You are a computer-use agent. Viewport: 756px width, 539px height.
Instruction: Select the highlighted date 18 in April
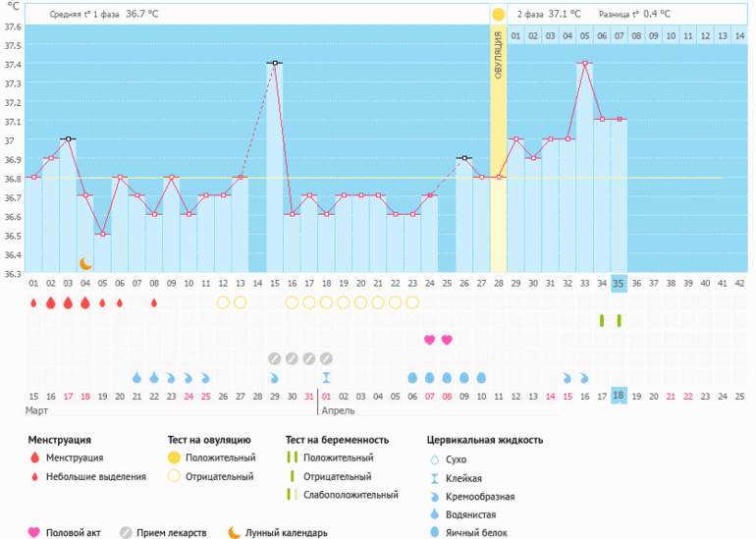pyautogui.click(x=619, y=396)
